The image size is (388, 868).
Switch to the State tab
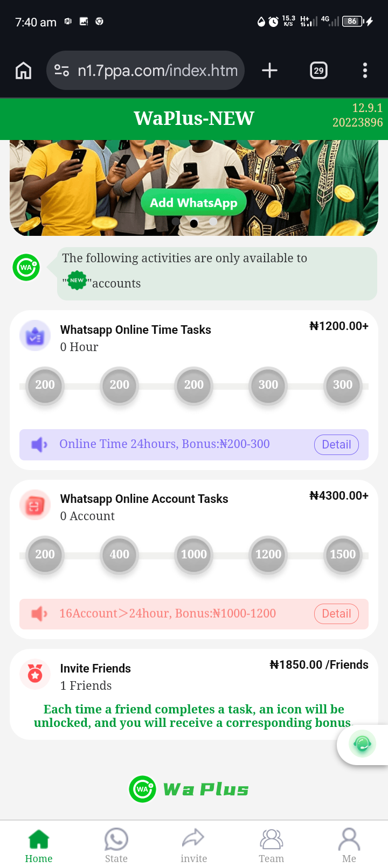pos(116,845)
